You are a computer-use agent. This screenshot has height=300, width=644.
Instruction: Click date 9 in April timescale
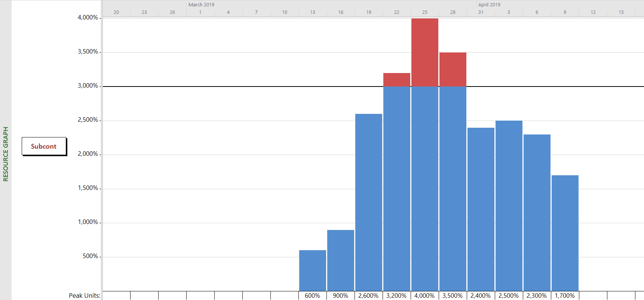click(565, 12)
